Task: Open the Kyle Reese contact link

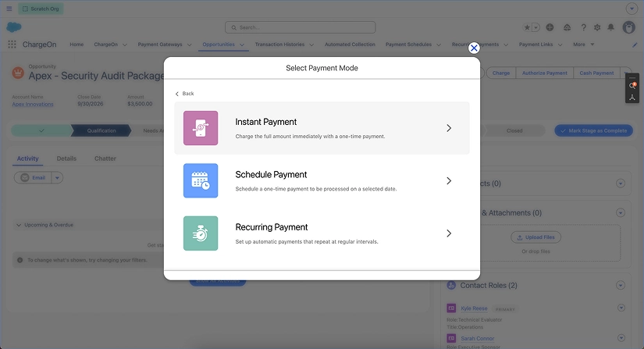Action: tap(474, 308)
